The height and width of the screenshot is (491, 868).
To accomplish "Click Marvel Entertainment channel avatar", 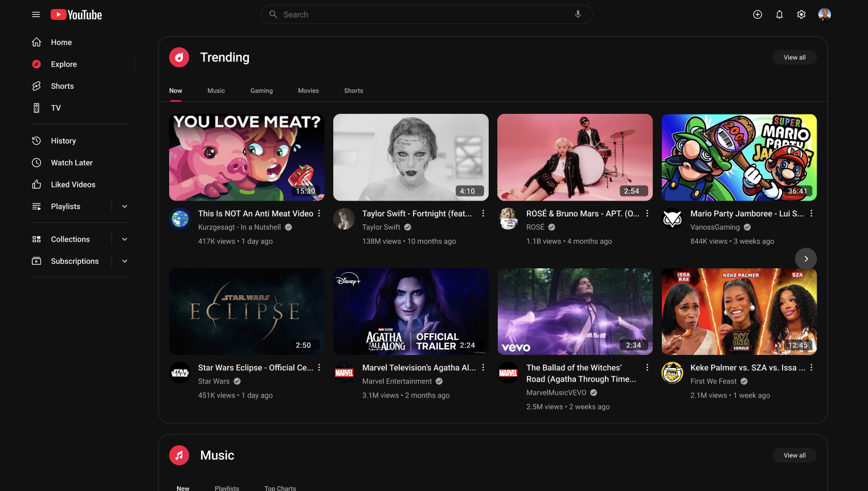I will point(344,373).
